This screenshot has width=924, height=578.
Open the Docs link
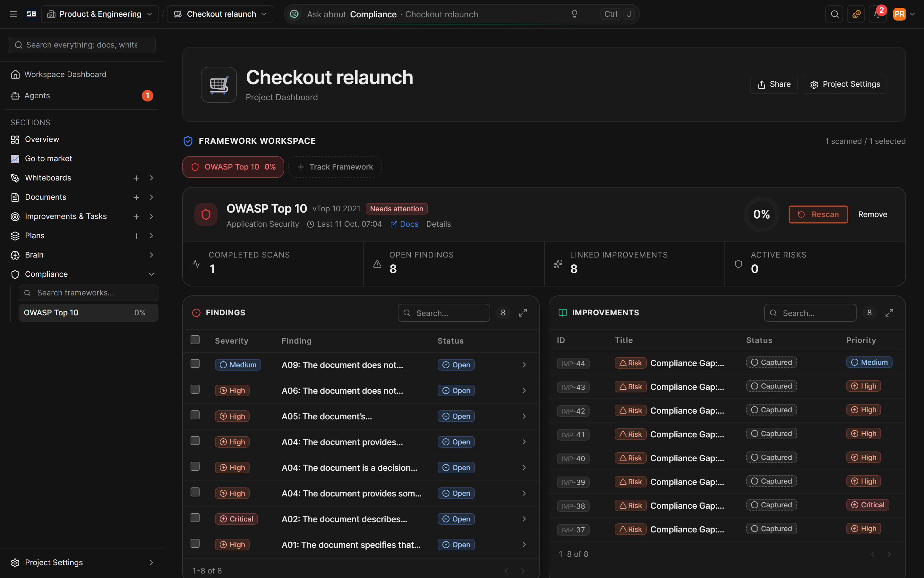[404, 224]
